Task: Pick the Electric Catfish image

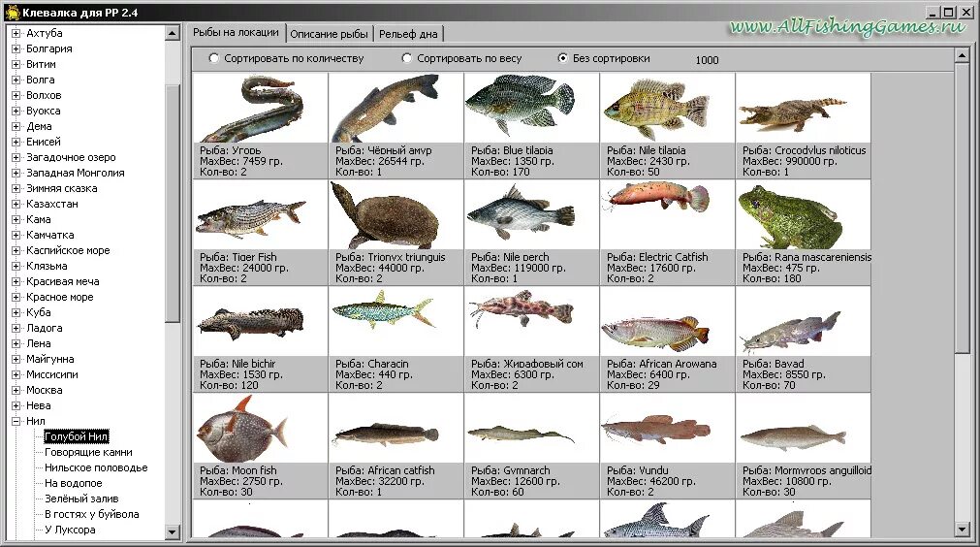Action: point(667,215)
